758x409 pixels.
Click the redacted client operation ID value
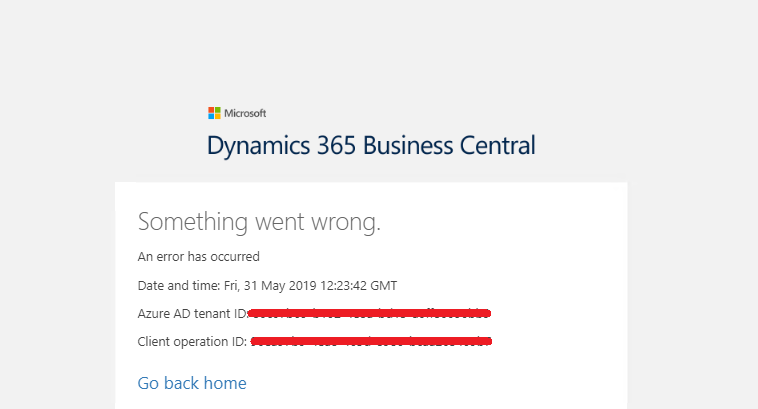[371, 342]
